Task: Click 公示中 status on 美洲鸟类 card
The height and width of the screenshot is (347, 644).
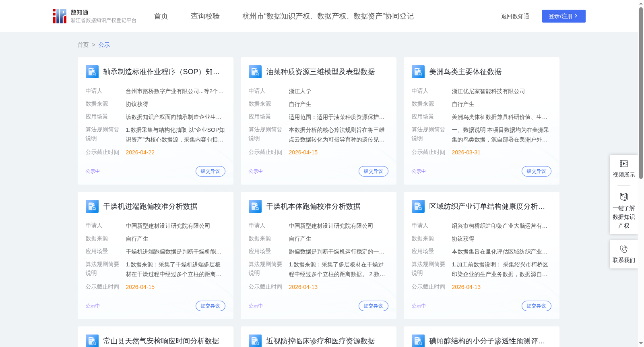Action: pos(419,171)
